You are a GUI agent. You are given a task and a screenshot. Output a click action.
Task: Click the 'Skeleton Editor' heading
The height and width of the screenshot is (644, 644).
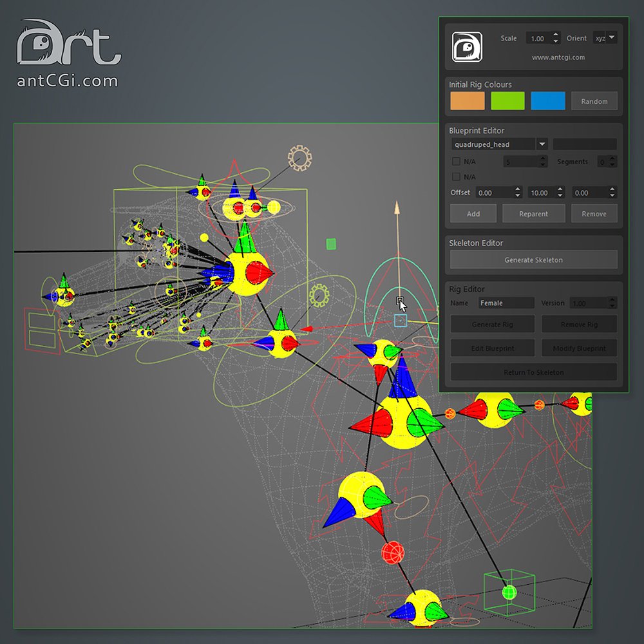[476, 243]
